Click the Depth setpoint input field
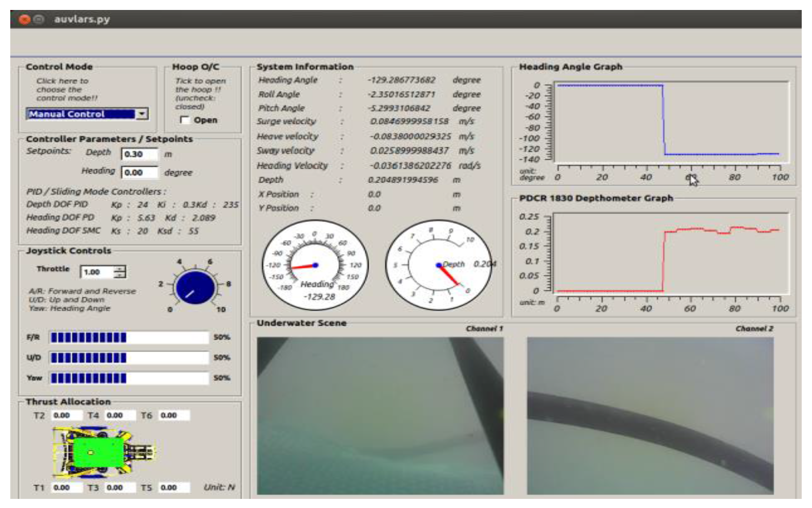The image size is (812, 508). pyautogui.click(x=139, y=154)
